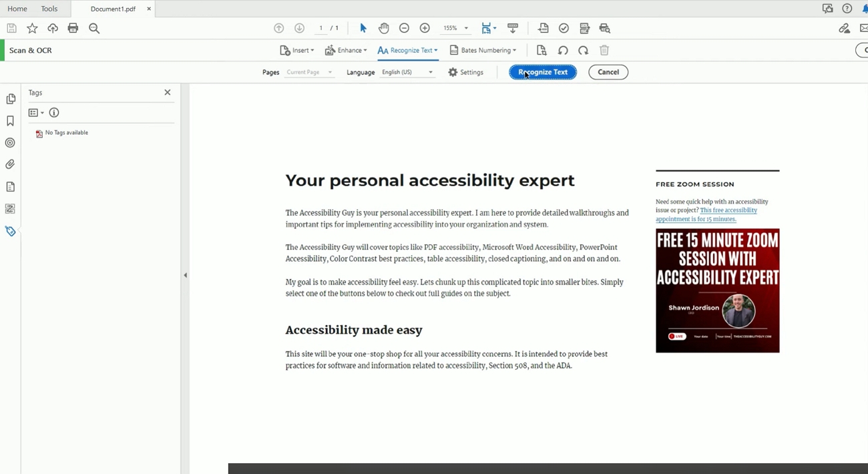Open the find text magnifier
Image resolution: width=868 pixels, height=474 pixels.
94,28
